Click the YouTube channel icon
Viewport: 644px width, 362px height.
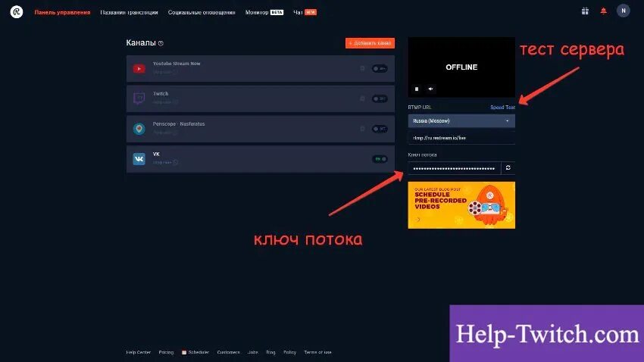[139, 69]
